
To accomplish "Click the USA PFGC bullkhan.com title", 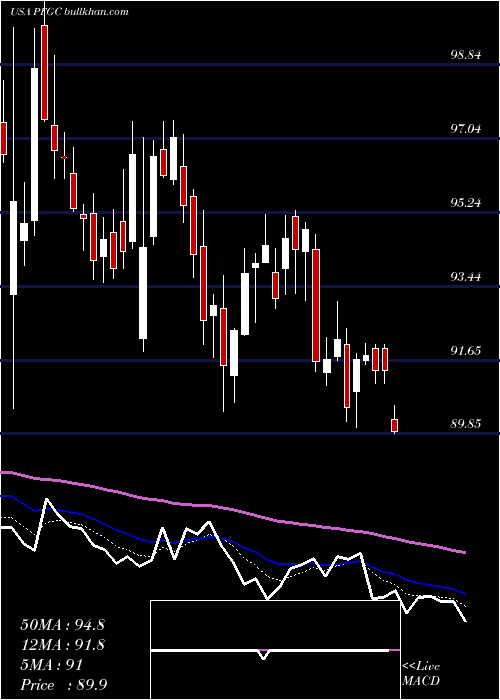I will 69,12.
